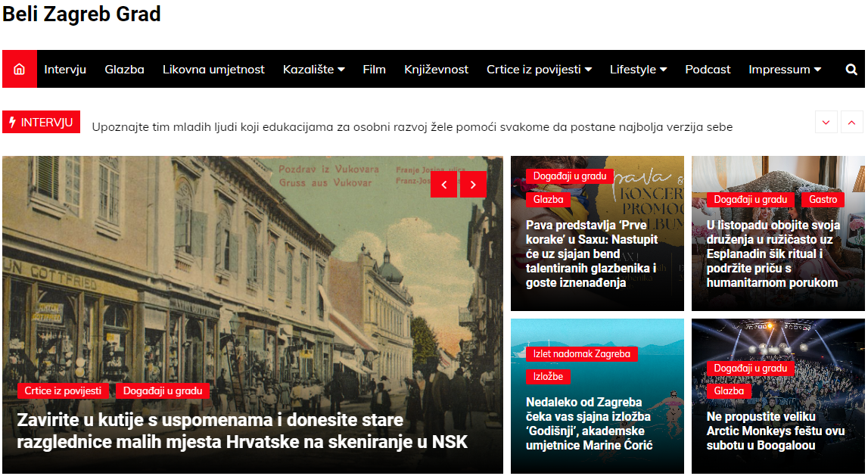The image size is (868, 476).
Task: Open the Glazba menu section
Action: tap(124, 69)
